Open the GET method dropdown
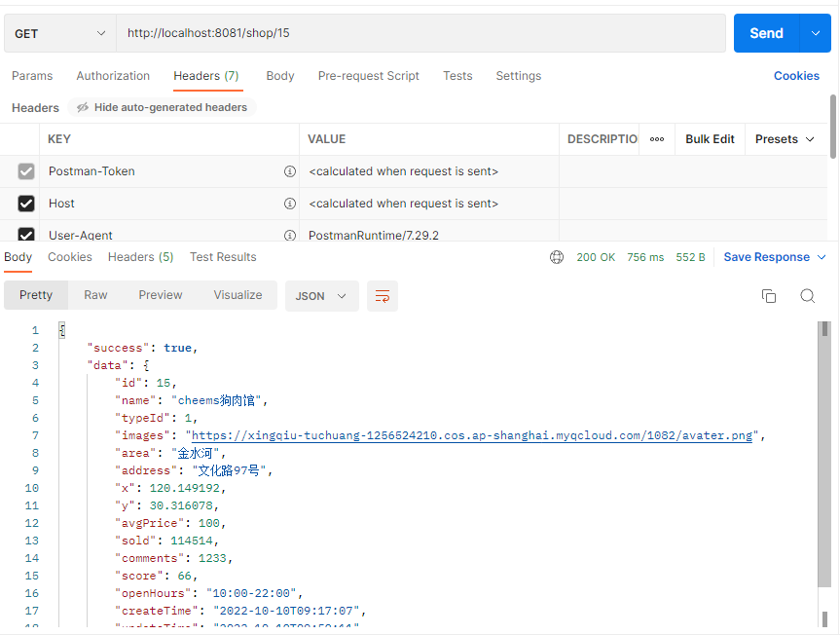Viewport: 840px width, 635px height. (60, 33)
